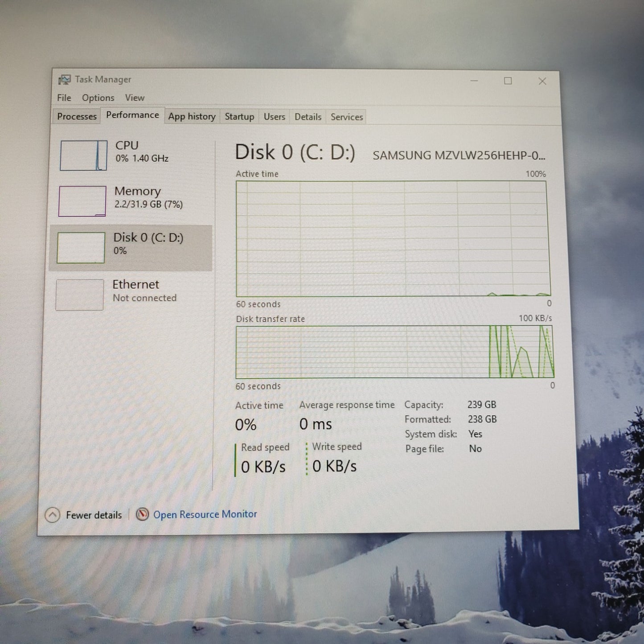This screenshot has height=644, width=644.
Task: Open the File menu
Action: click(64, 98)
